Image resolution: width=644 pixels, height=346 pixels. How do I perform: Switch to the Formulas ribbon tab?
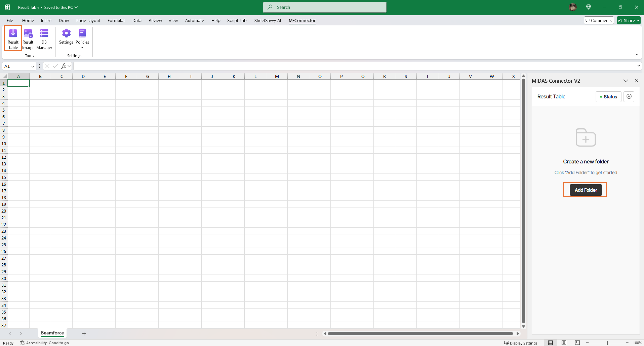(x=116, y=20)
